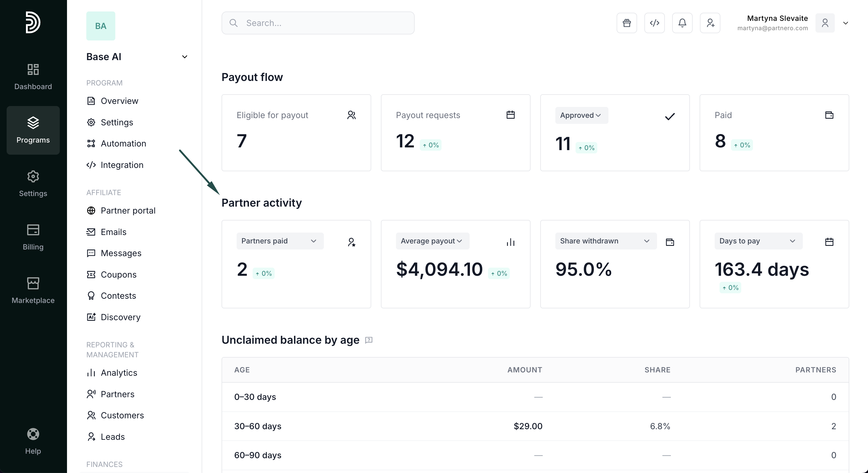The width and height of the screenshot is (868, 473).
Task: Click the info icon beside Unclaimed balance by age
Action: coord(369,340)
